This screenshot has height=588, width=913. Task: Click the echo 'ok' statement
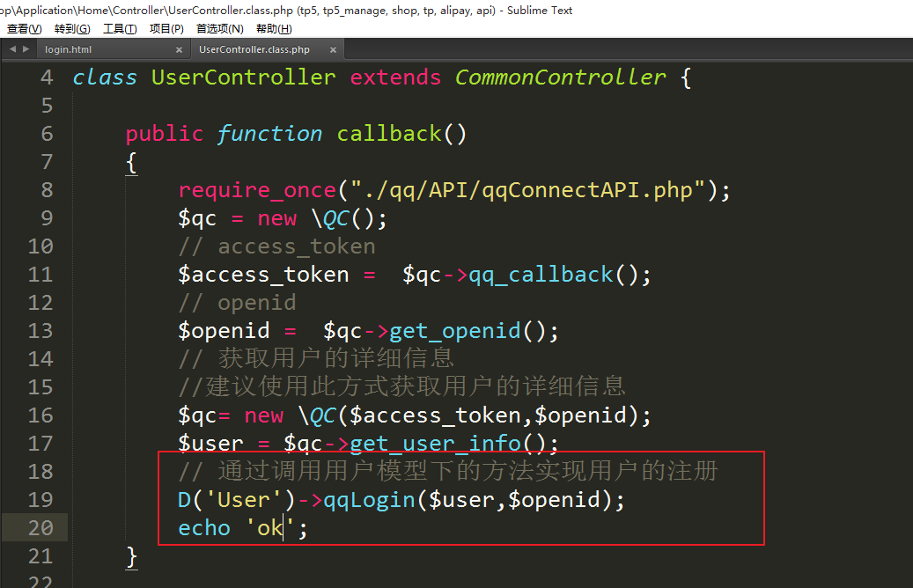[242, 528]
